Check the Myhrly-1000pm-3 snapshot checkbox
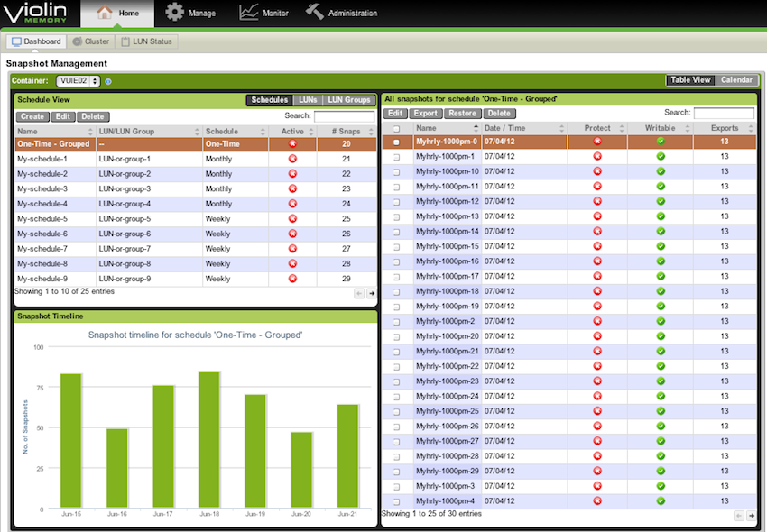767x532 pixels. click(x=396, y=487)
